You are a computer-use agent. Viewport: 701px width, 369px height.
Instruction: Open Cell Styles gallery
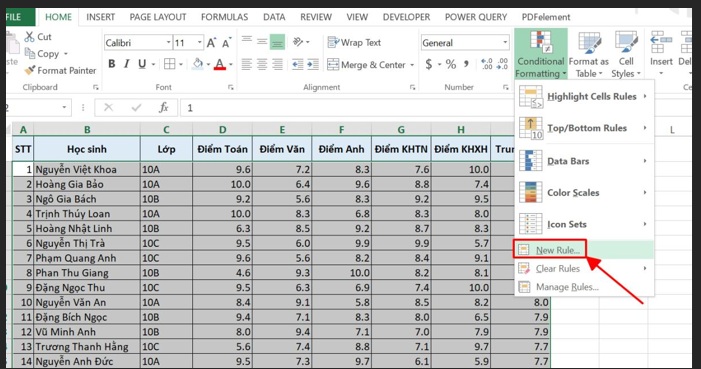click(626, 54)
